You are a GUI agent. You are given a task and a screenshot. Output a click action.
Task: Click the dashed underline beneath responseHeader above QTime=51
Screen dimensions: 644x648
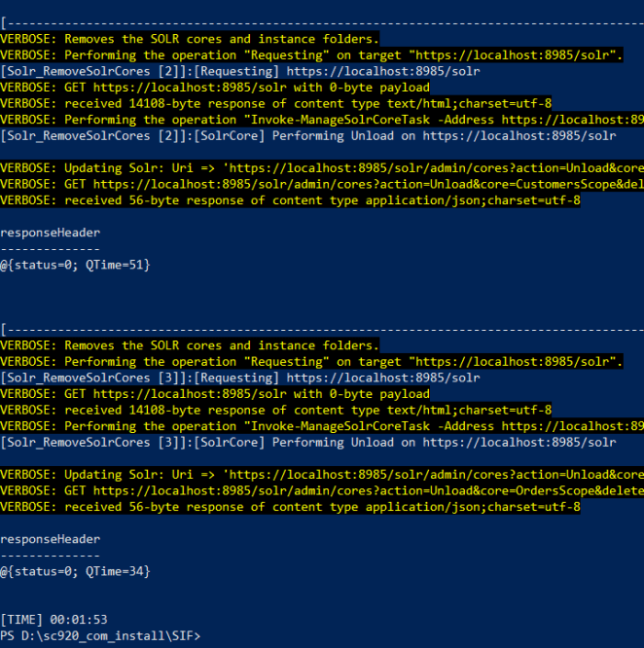[50, 248]
